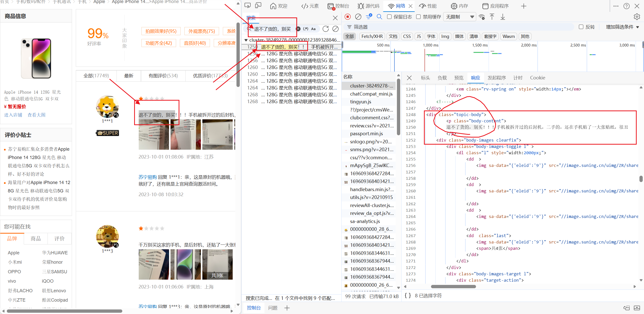Click the 拍照效果好(95) impression tag
Screen dimensions: 644x314
pyautogui.click(x=161, y=31)
